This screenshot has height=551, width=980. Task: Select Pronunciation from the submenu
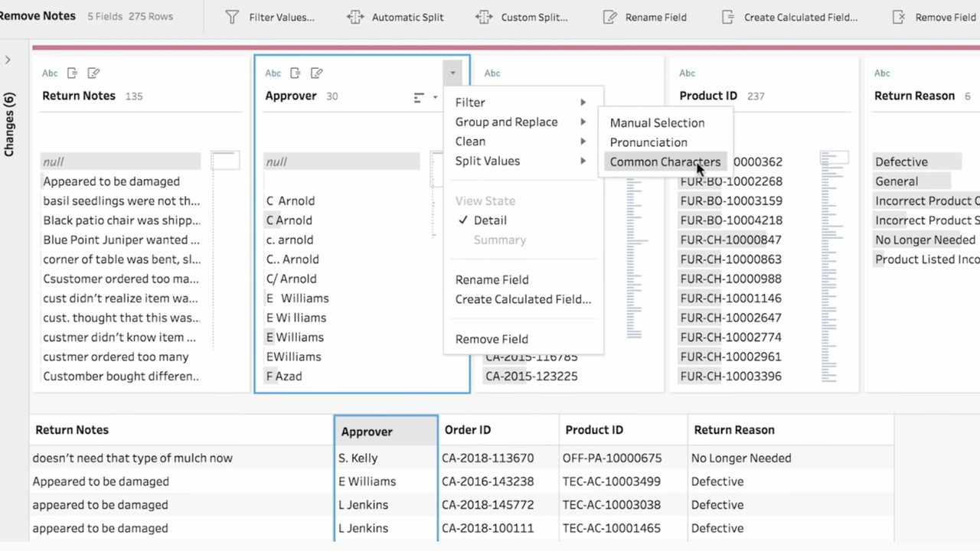tap(648, 142)
